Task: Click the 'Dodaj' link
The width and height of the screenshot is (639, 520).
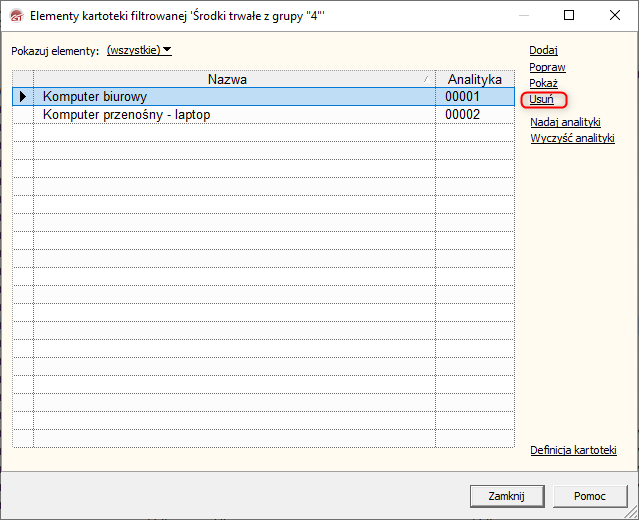Action: point(543,50)
